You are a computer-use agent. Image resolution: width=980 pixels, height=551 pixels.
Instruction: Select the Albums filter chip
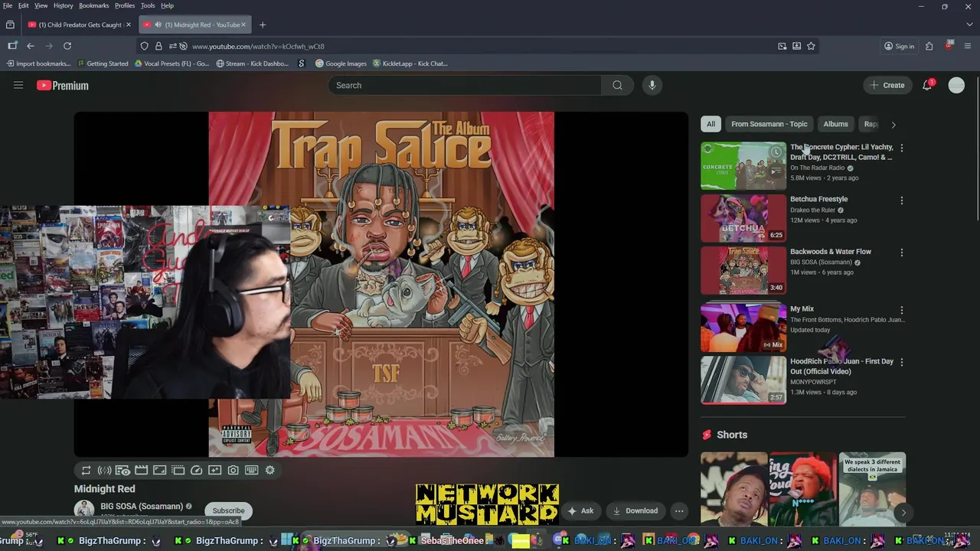835,124
